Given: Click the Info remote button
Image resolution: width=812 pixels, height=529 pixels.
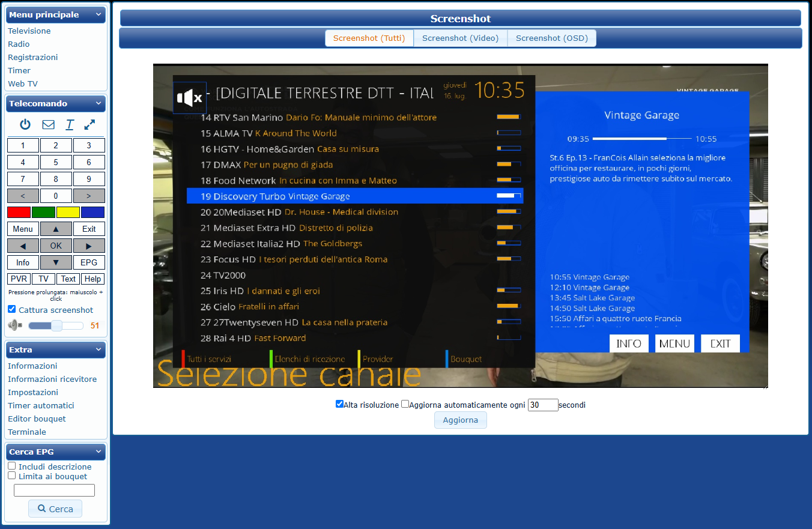Looking at the screenshot, I should tap(23, 262).
